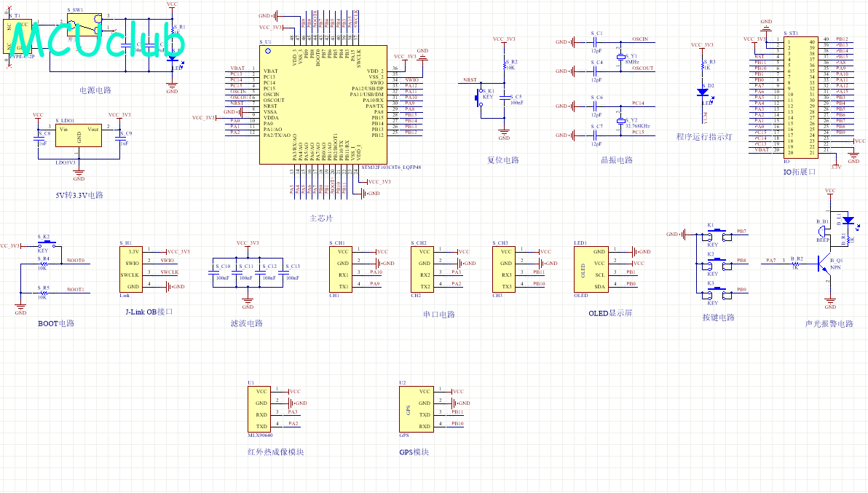The width and height of the screenshot is (868, 493).
Task: Select the B_R2 1K base resistor
Action: point(795,264)
